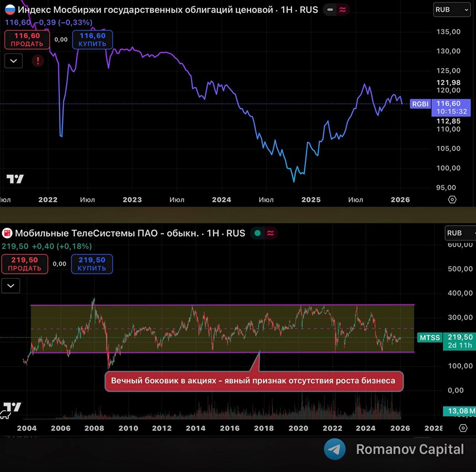The image size is (476, 472).
Task: Click the 400,00 price scale value
Action: (x=460, y=293)
